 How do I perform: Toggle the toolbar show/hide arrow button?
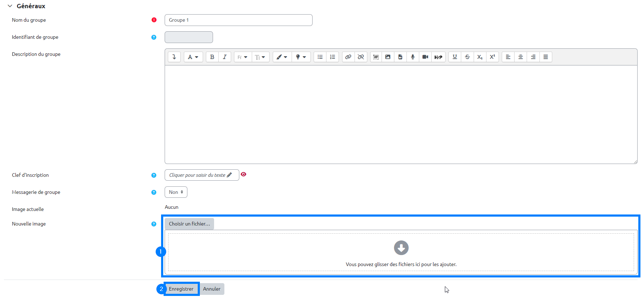click(x=174, y=57)
